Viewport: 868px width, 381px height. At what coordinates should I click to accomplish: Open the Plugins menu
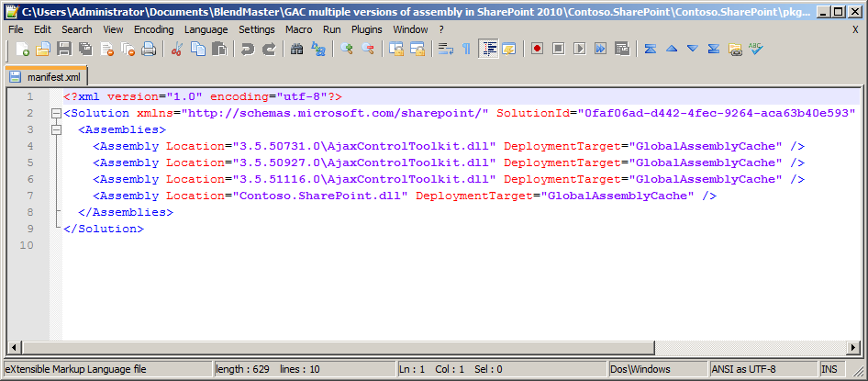pyautogui.click(x=367, y=29)
